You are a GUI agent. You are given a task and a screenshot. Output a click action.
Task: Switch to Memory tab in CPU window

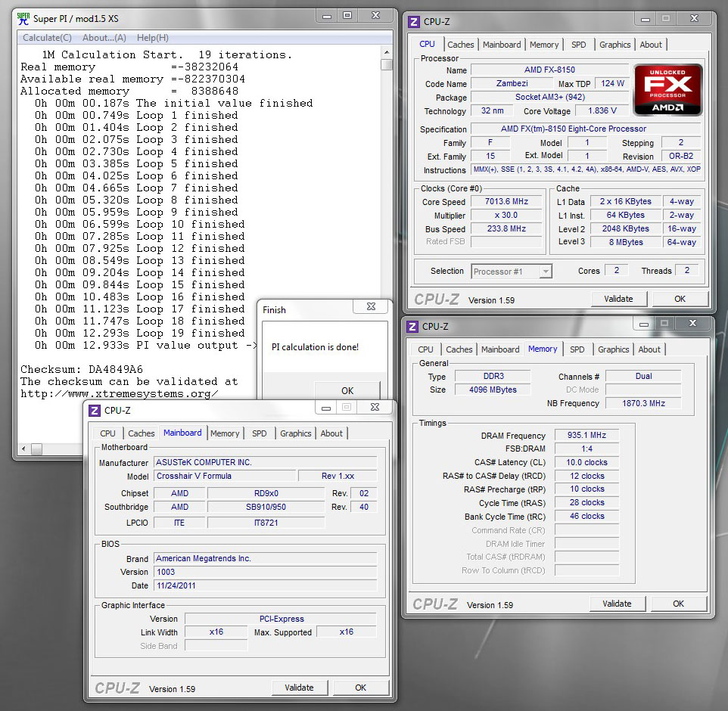pyautogui.click(x=544, y=45)
